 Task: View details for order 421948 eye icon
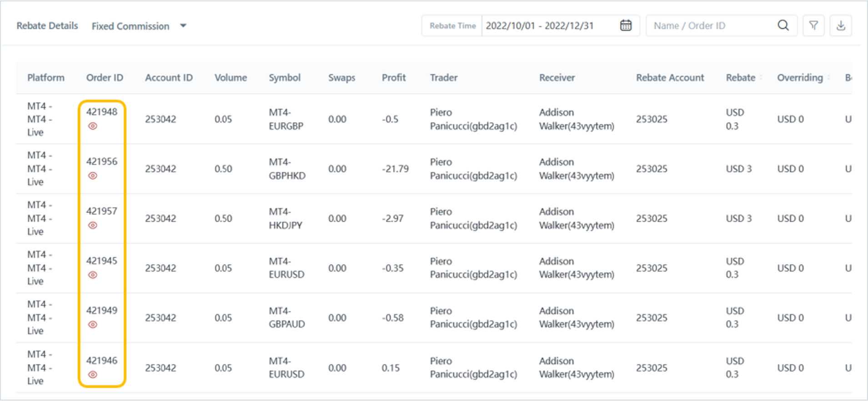pos(93,126)
